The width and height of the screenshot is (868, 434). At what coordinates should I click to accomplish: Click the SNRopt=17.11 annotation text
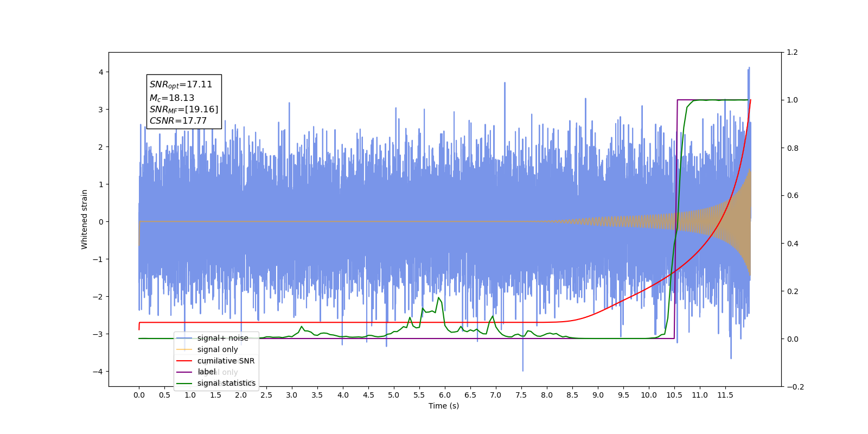(181, 85)
